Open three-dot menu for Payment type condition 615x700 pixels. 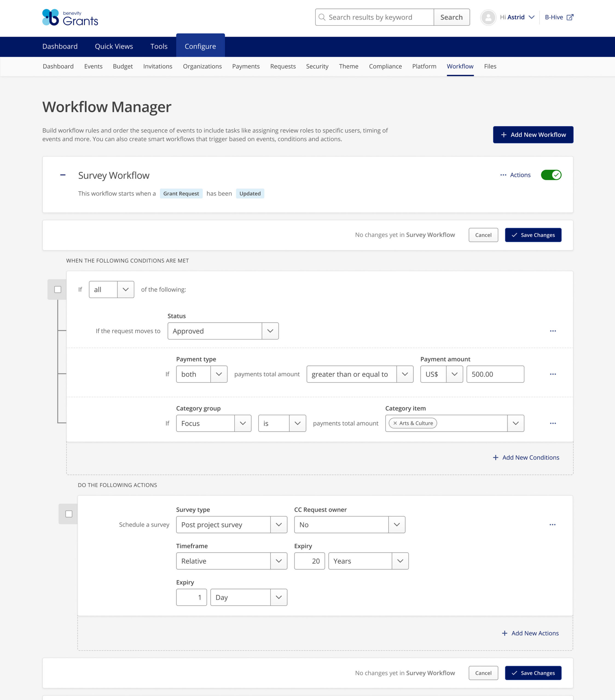[553, 374]
